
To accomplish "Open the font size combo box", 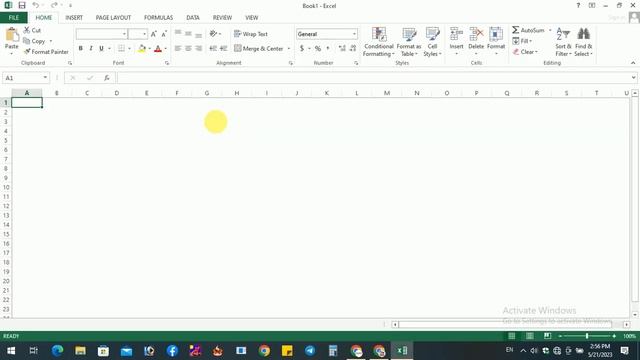I will (x=138, y=34).
